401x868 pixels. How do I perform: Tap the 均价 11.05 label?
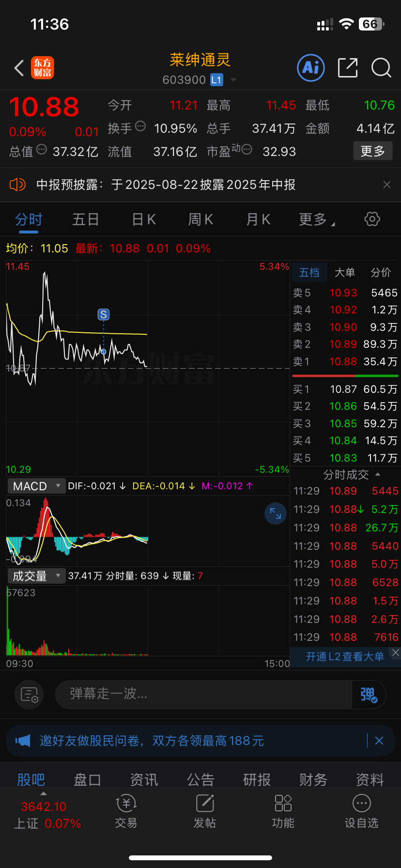tap(37, 248)
